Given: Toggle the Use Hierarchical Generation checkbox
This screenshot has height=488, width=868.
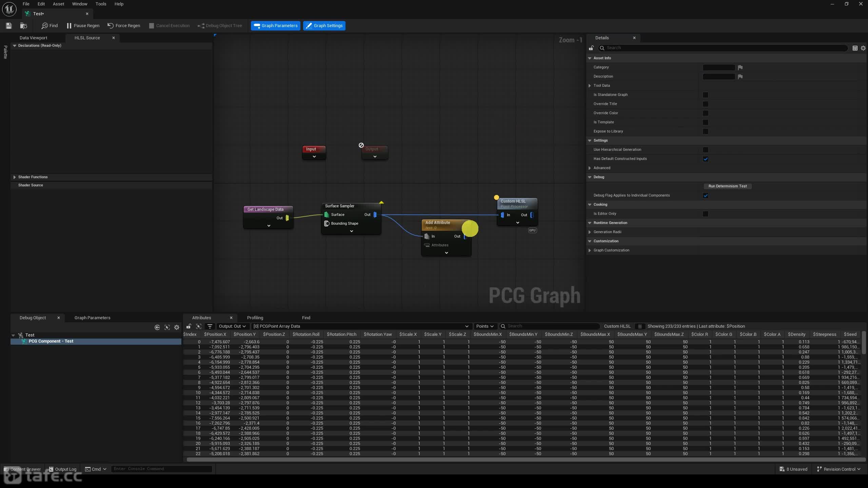Looking at the screenshot, I should pyautogui.click(x=706, y=150).
